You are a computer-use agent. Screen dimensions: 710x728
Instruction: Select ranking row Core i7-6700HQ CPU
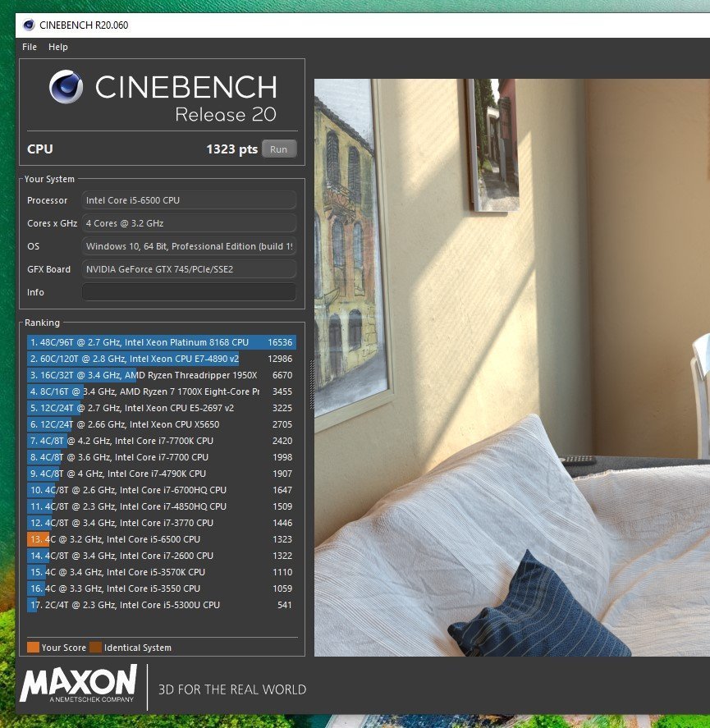coord(162,490)
